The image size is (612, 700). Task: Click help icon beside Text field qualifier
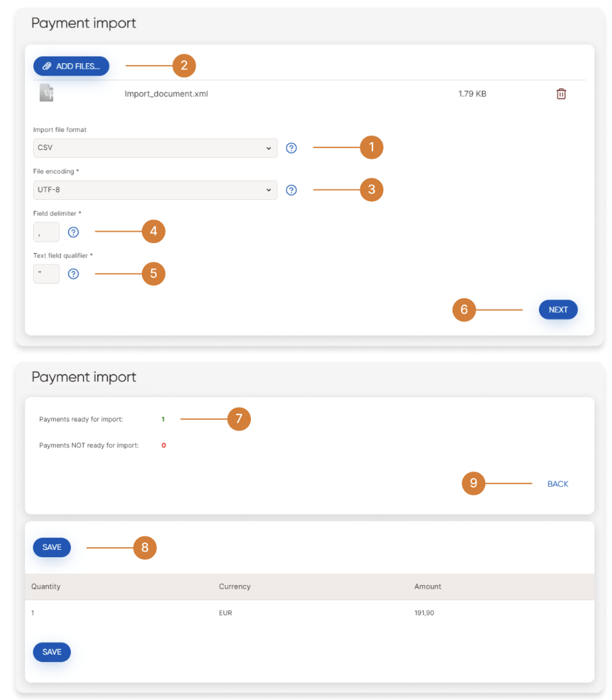(x=74, y=274)
